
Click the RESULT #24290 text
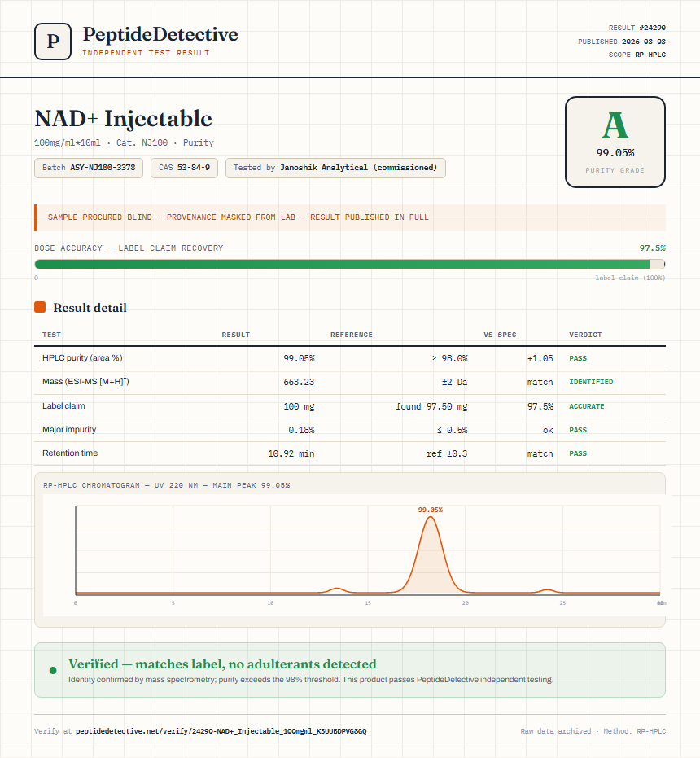point(637,28)
